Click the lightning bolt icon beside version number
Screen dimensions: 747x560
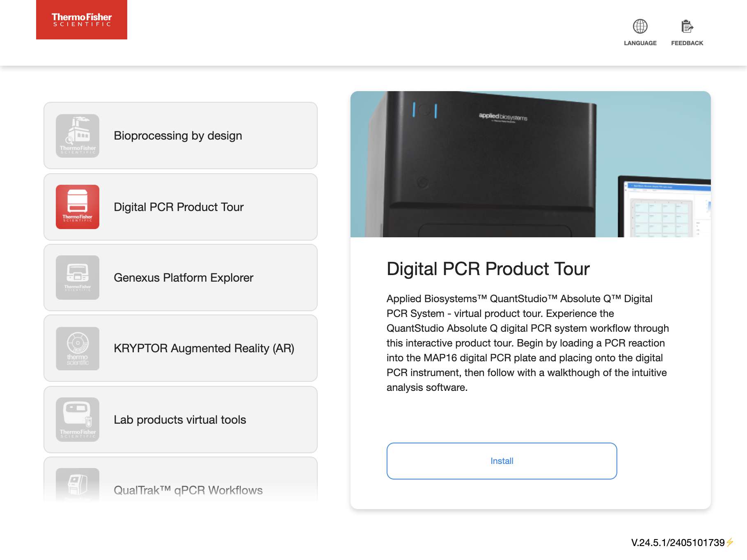pyautogui.click(x=730, y=542)
